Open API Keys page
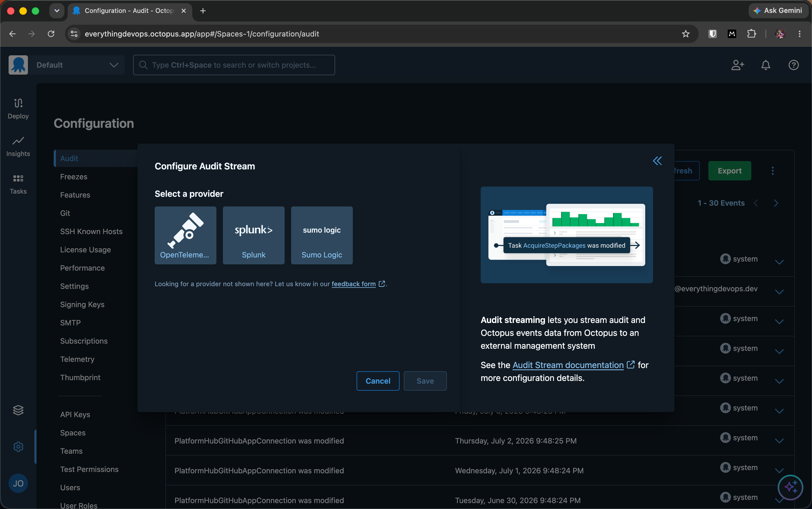 point(75,415)
